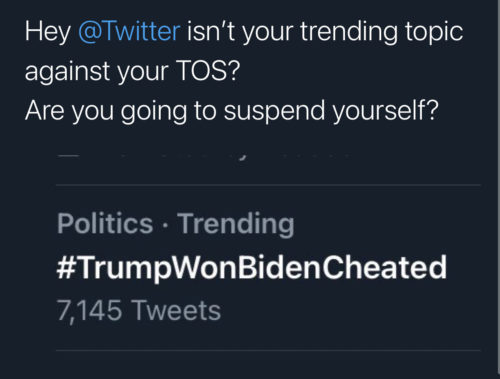Click the "7,145" tweet count number

coord(89,311)
